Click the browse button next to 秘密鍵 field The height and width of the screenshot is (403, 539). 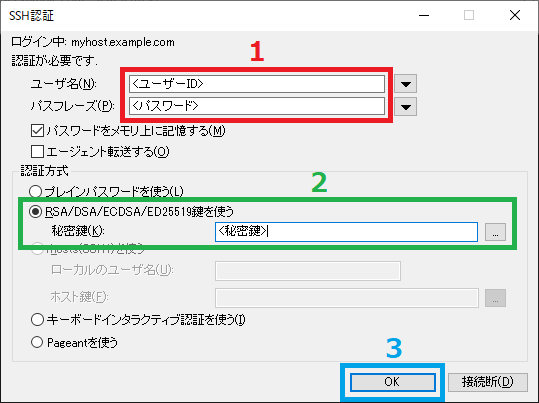(x=495, y=232)
